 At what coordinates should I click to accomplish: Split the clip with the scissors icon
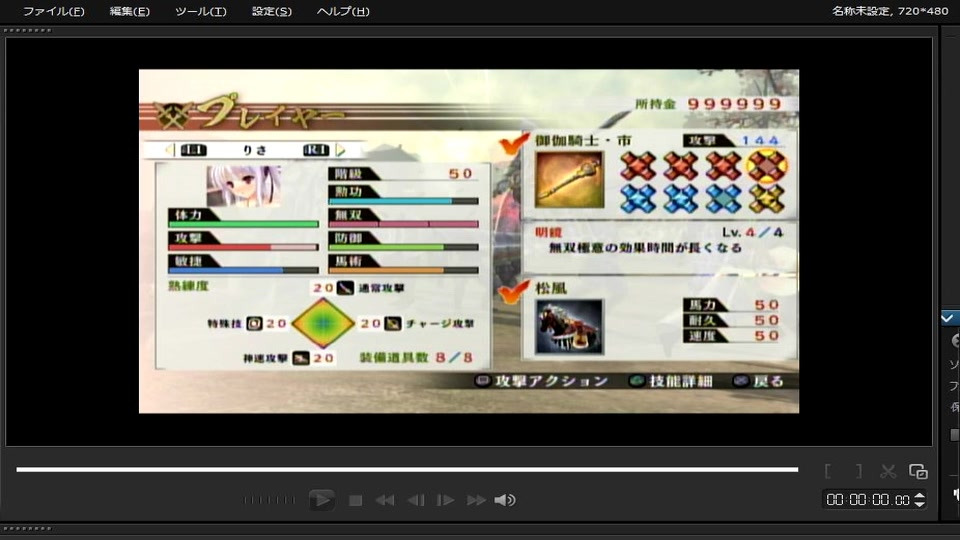coord(888,471)
